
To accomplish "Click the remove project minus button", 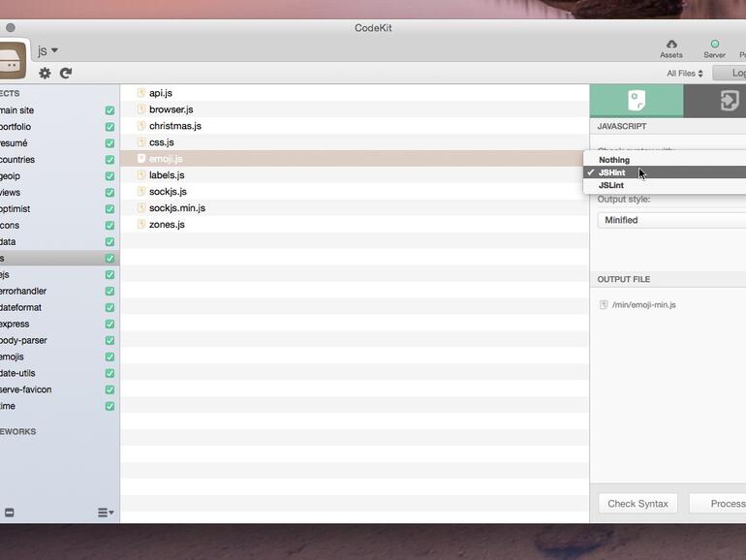I will (x=9, y=513).
